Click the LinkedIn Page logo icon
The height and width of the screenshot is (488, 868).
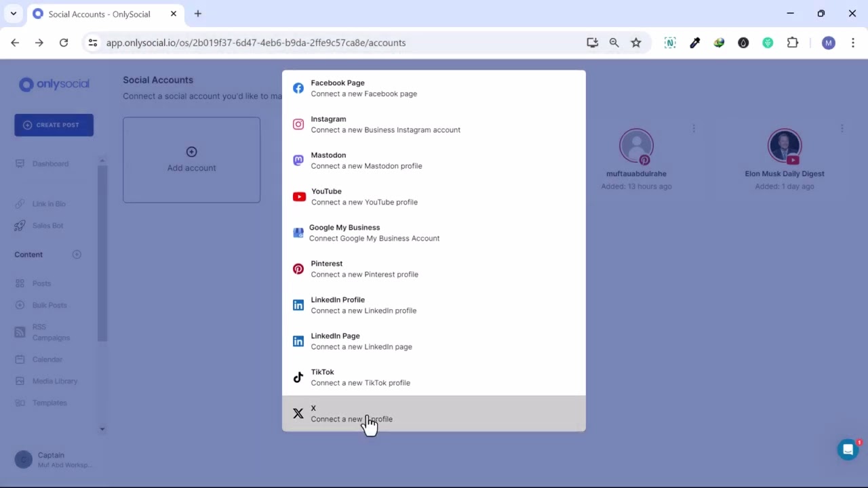pyautogui.click(x=298, y=341)
